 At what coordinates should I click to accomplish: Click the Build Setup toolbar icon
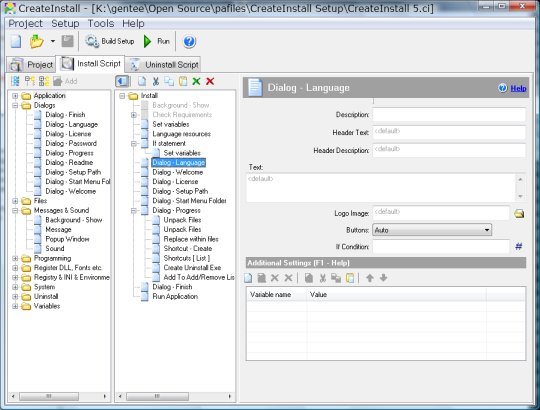pos(92,41)
